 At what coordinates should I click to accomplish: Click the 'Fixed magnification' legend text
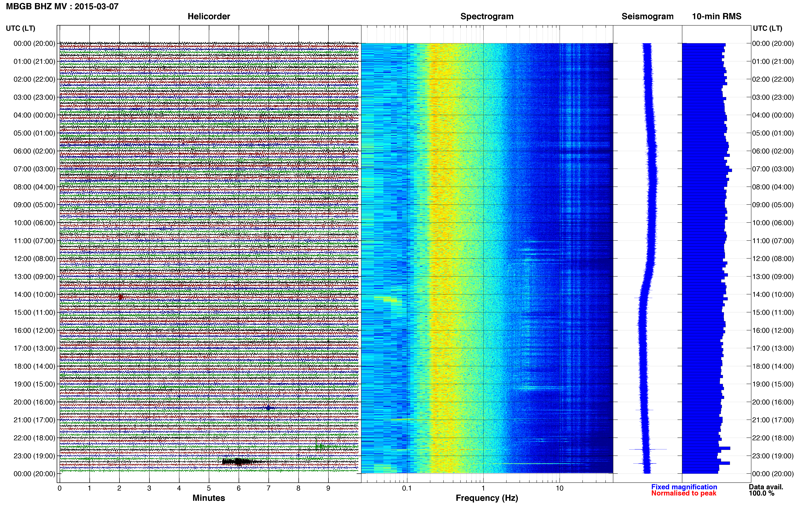click(x=684, y=487)
